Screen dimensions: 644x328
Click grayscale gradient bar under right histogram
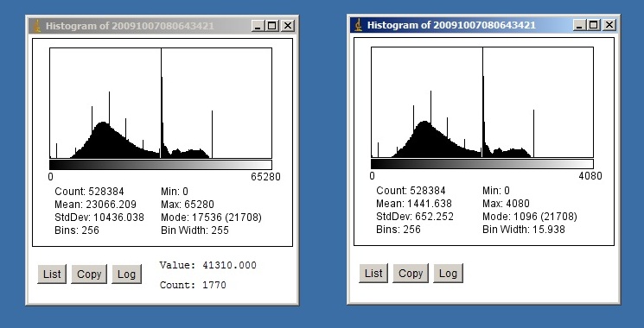tap(482, 164)
